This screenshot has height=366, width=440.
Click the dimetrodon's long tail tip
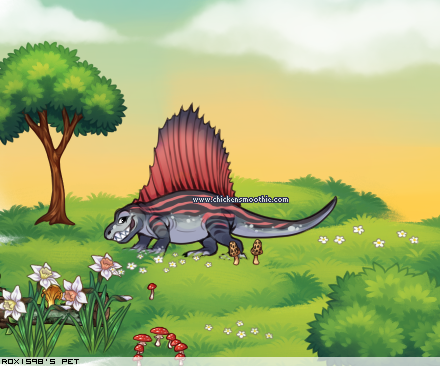330,205
